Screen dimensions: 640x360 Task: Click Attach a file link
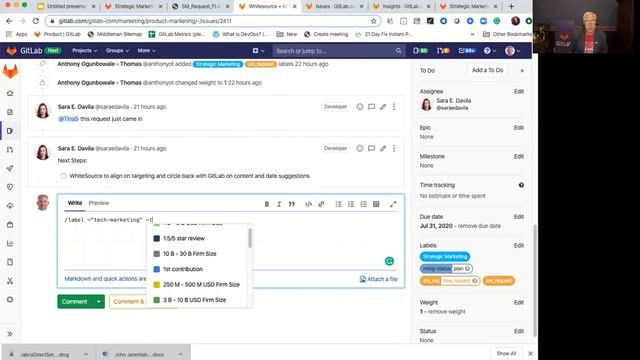tap(378, 279)
